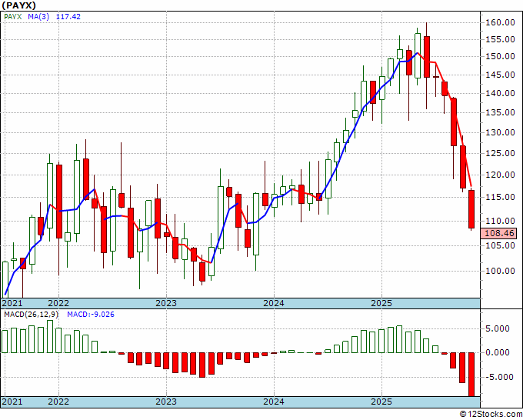
Task: Click the 115.00 price axis label
Action: click(x=499, y=197)
